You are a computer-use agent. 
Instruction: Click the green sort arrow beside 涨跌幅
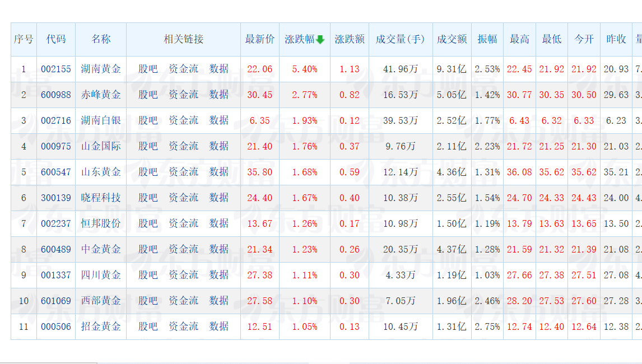(x=320, y=39)
